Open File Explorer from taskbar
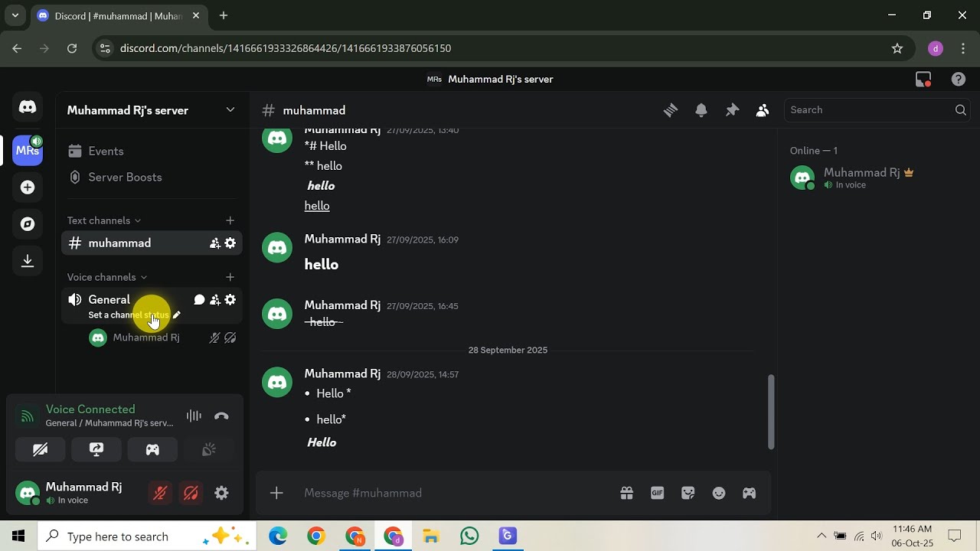The width and height of the screenshot is (980, 551). [x=431, y=536]
